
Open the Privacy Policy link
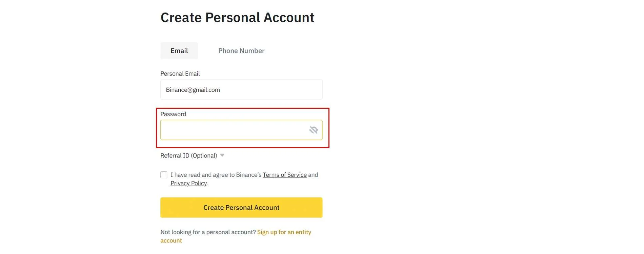point(188,183)
